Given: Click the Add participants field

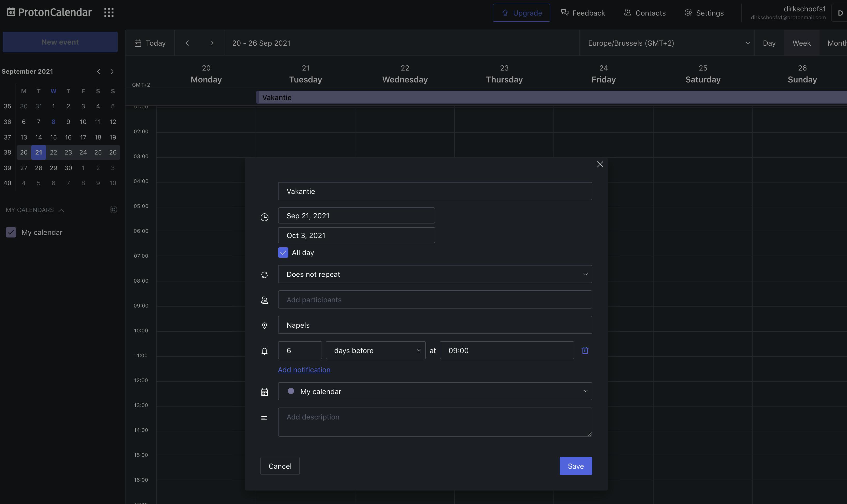Looking at the screenshot, I should pyautogui.click(x=435, y=299).
